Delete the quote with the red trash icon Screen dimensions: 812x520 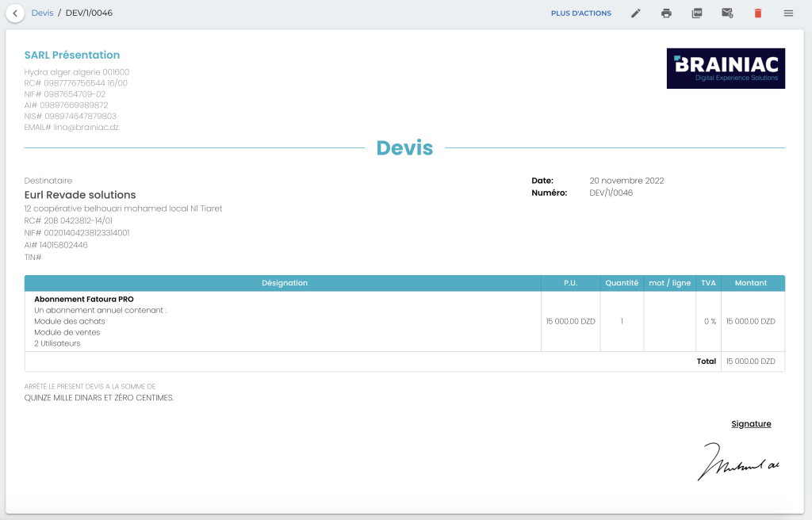pos(758,13)
